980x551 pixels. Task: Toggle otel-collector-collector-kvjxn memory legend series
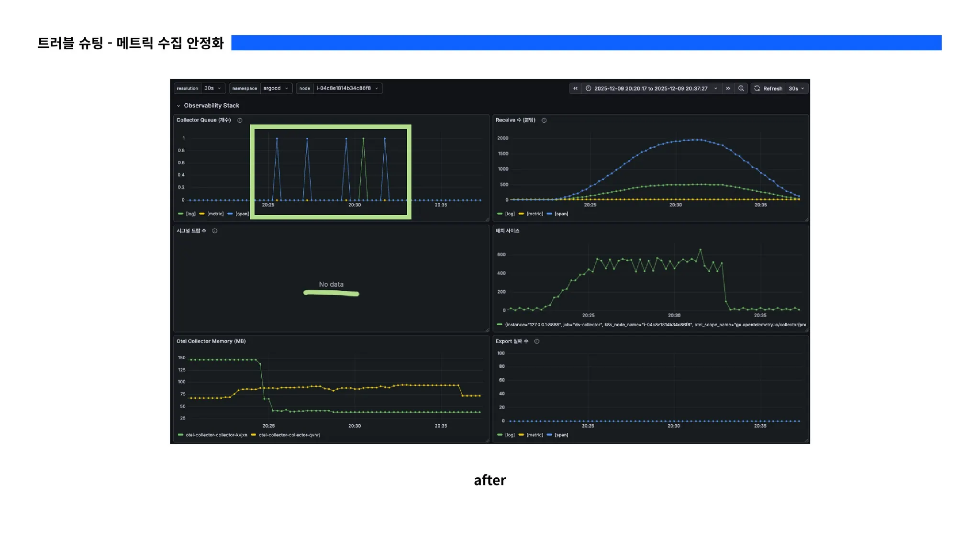(216, 435)
